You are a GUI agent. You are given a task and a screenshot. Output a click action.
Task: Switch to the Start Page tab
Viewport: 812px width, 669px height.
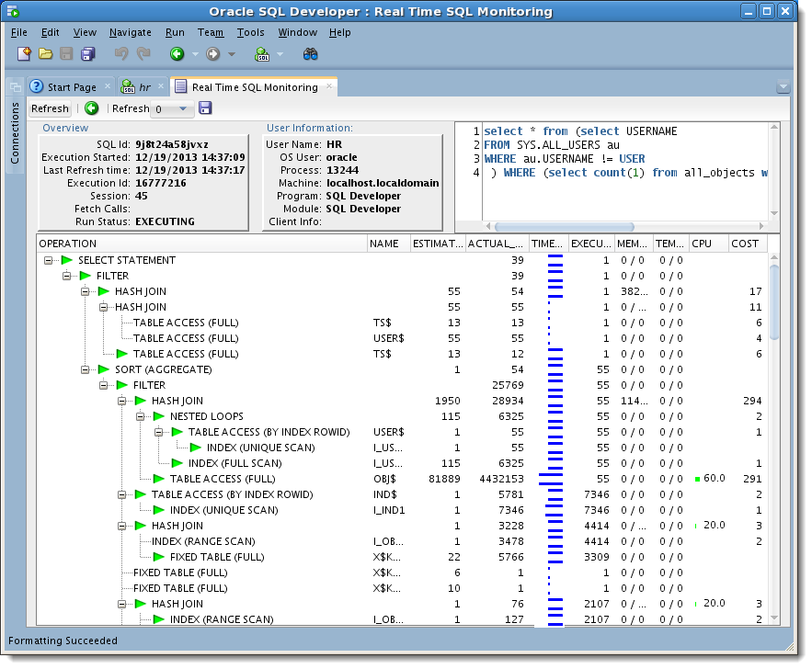71,87
